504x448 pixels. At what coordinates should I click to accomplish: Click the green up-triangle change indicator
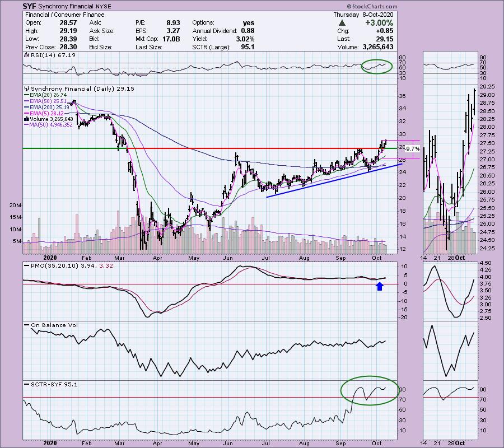point(342,23)
